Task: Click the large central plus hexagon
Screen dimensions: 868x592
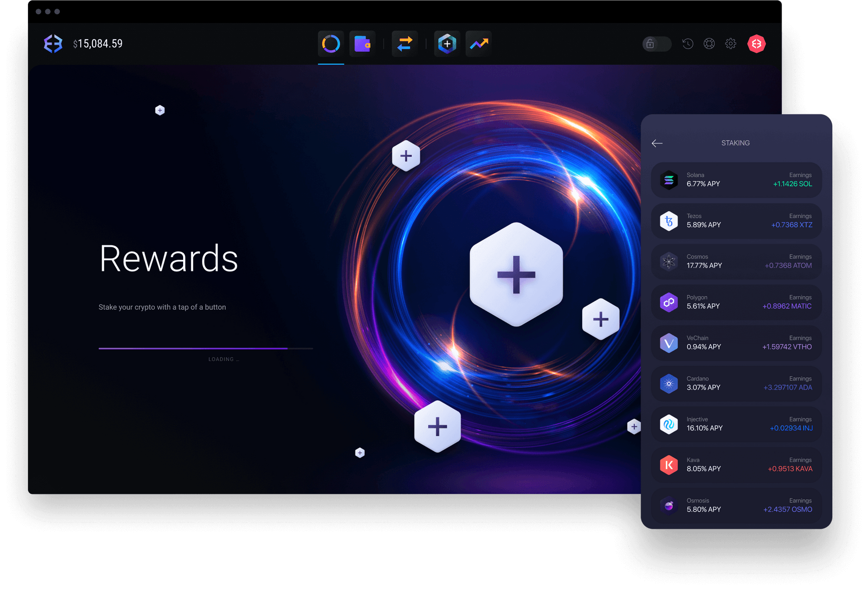Action: (516, 275)
